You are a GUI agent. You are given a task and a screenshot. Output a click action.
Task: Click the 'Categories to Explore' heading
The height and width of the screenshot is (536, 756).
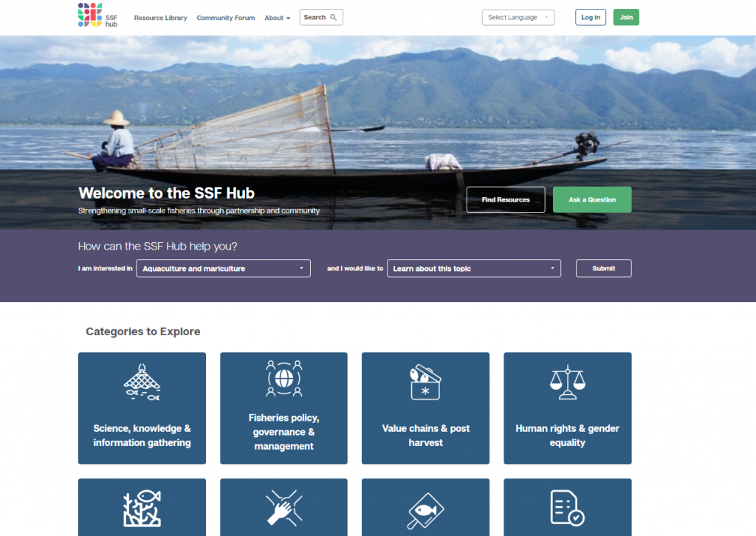(x=143, y=331)
